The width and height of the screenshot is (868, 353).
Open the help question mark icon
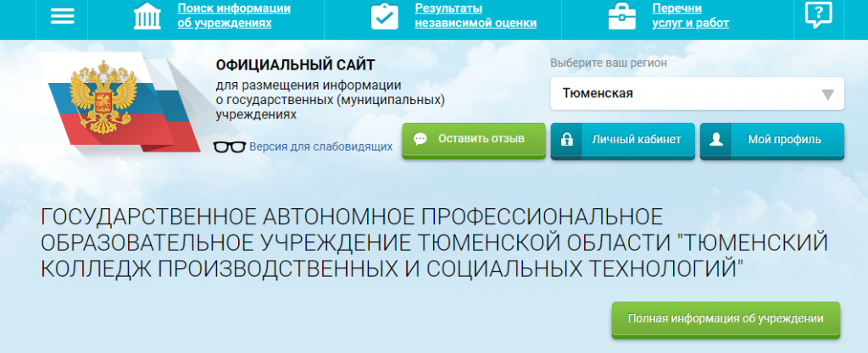pyautogui.click(x=818, y=15)
